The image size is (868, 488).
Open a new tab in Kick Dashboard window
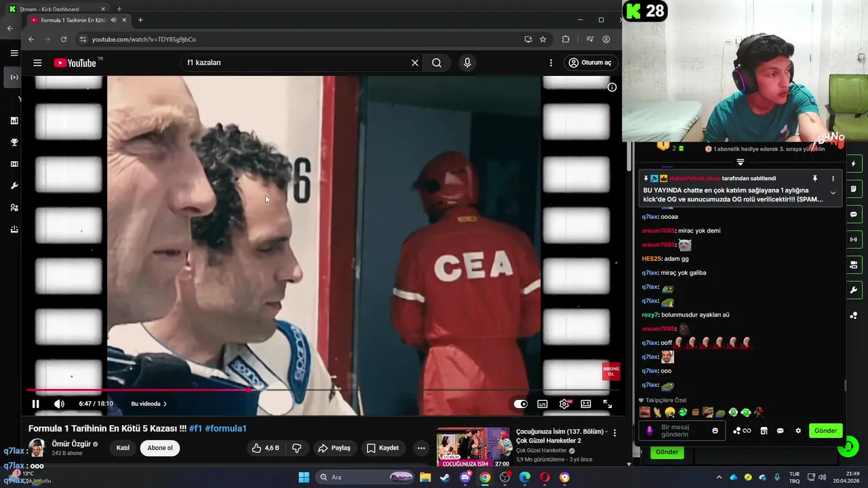(x=119, y=9)
